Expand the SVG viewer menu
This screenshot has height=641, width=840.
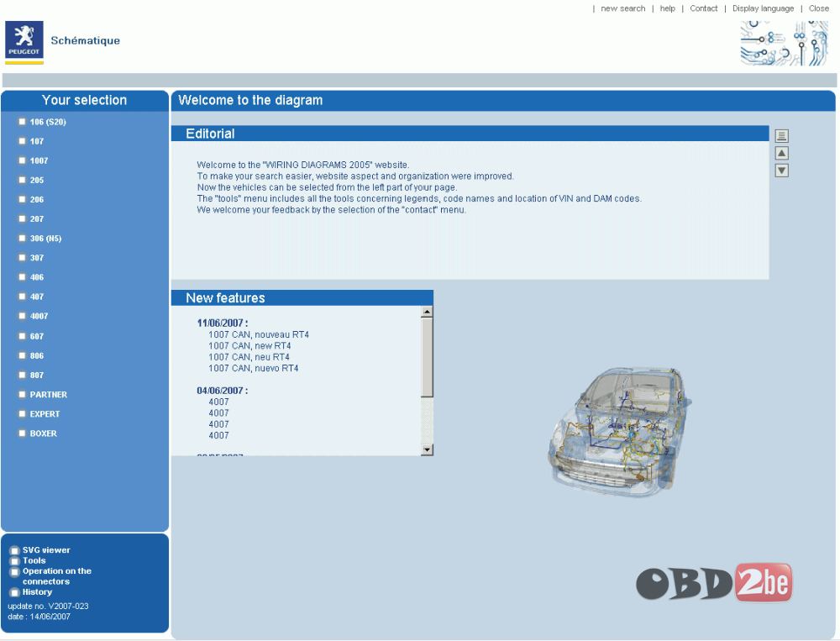[x=46, y=550]
